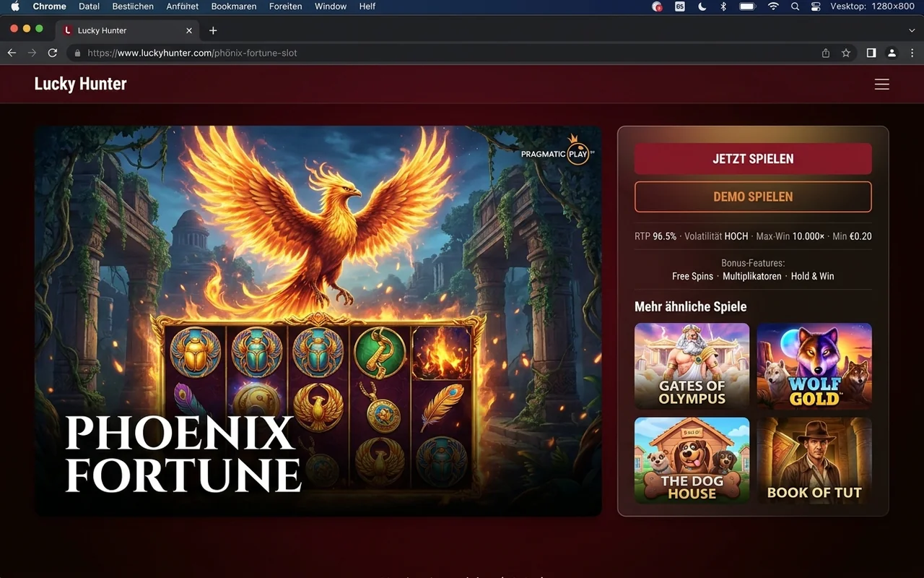Open the Apple menu
Image resolution: width=924 pixels, height=578 pixels.
click(15, 7)
